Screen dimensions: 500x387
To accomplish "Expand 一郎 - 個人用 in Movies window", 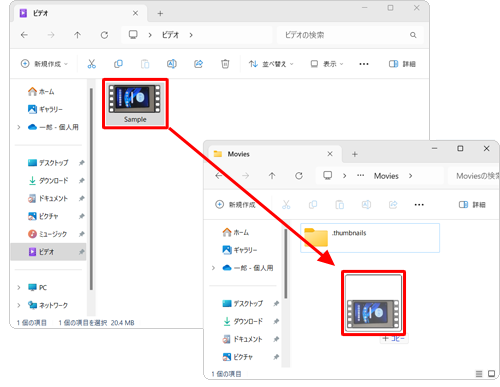I will tap(213, 268).
